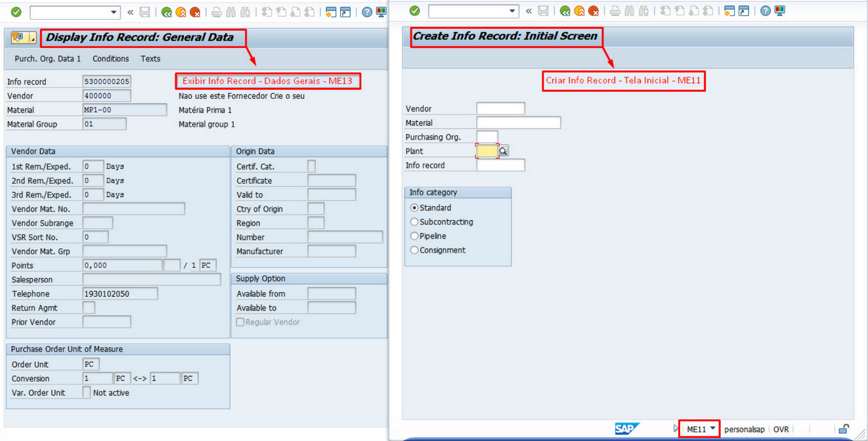Select the Pipeline info category
The width and height of the screenshot is (868, 441).
click(x=414, y=236)
